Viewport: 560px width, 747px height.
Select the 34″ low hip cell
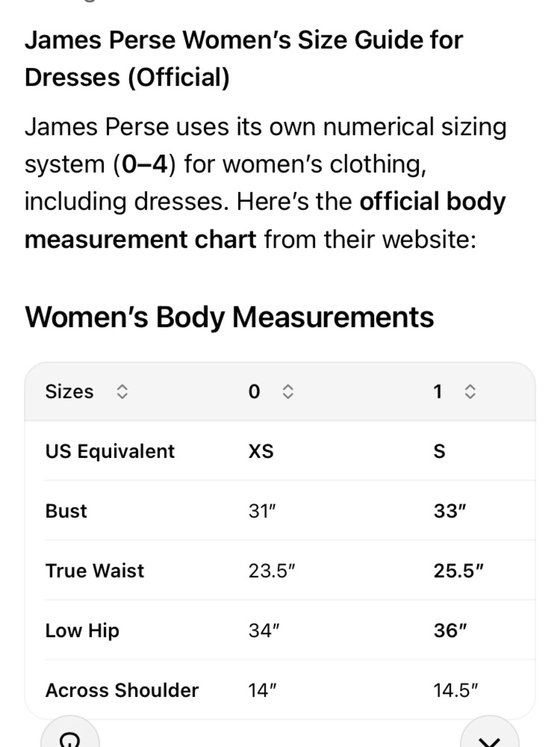click(x=264, y=630)
